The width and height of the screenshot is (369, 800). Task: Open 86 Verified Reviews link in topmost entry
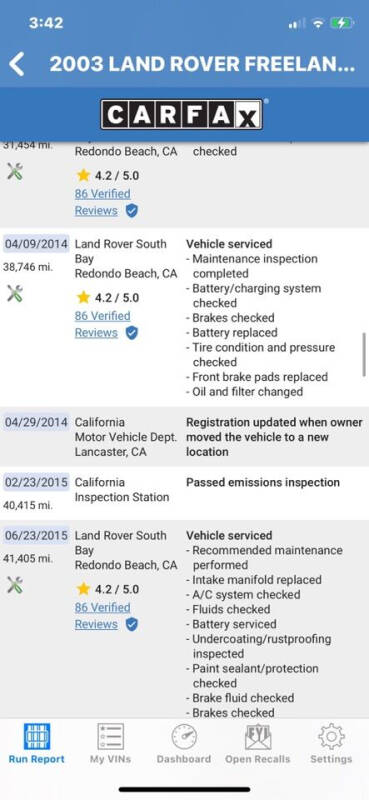[103, 202]
